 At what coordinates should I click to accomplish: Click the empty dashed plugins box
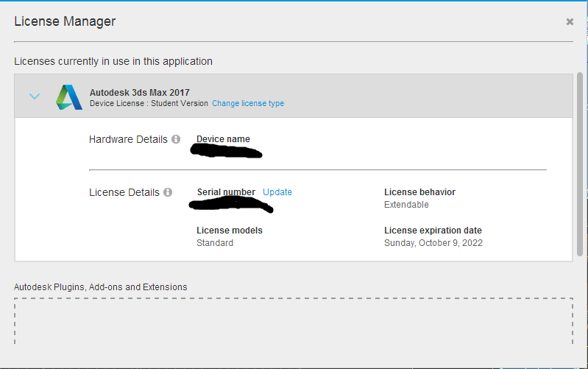[293, 320]
